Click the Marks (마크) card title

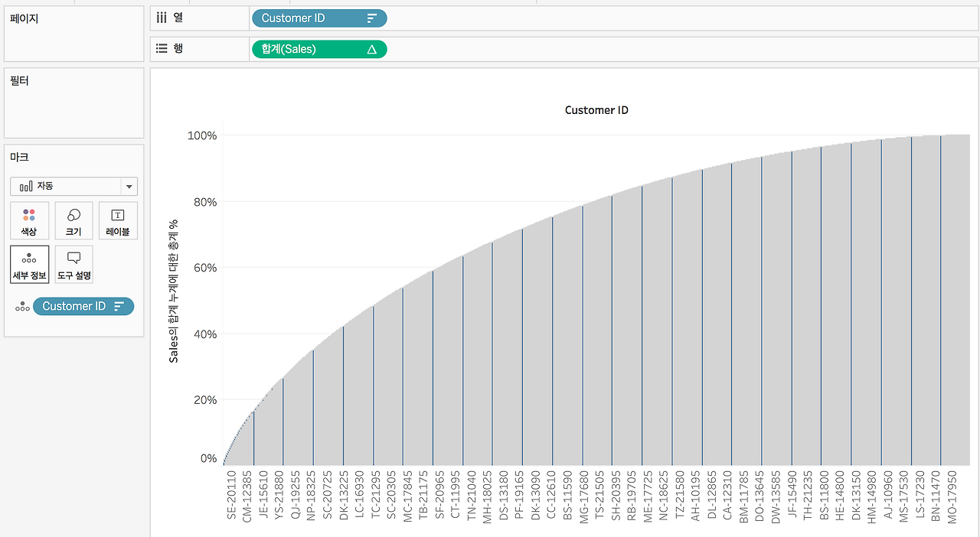coord(20,157)
